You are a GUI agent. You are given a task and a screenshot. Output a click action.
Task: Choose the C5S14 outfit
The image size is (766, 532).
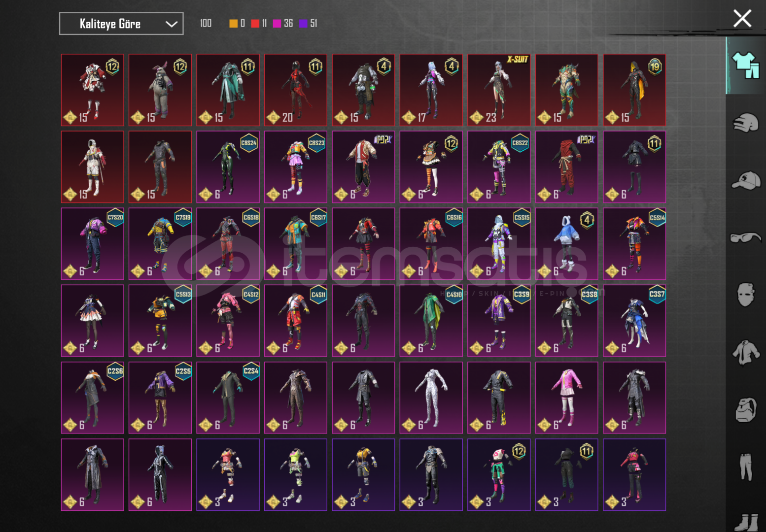coord(634,244)
